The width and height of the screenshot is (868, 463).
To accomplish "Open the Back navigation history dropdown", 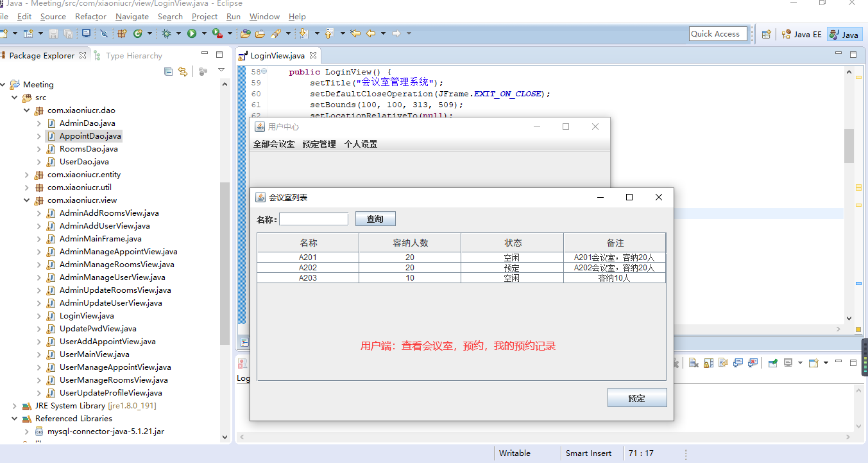I will [x=382, y=33].
